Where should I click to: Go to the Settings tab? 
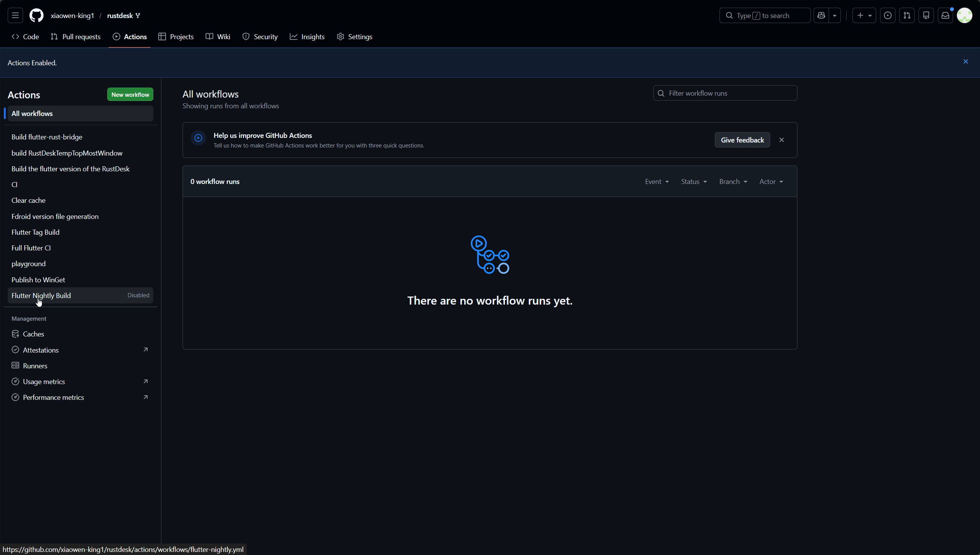coord(354,37)
